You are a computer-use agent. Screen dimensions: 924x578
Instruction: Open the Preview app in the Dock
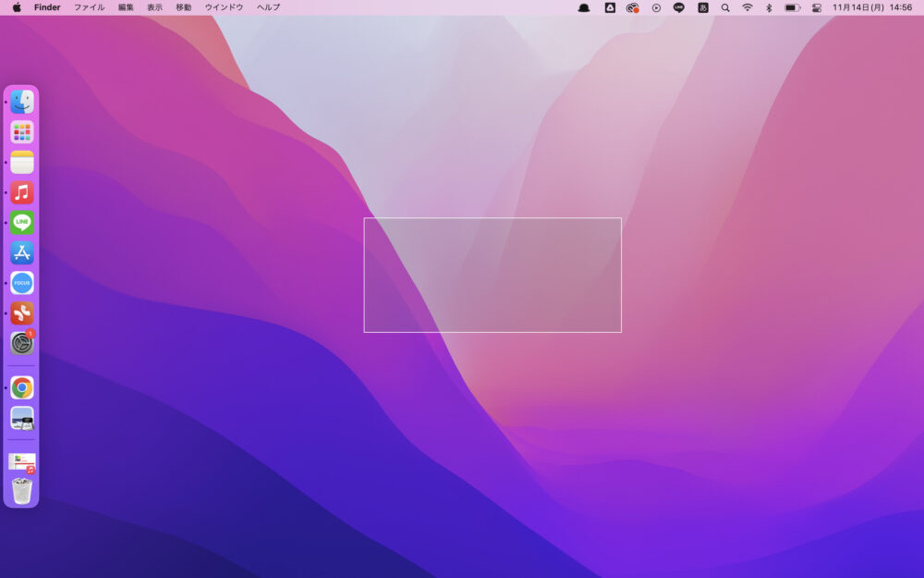[x=22, y=418]
